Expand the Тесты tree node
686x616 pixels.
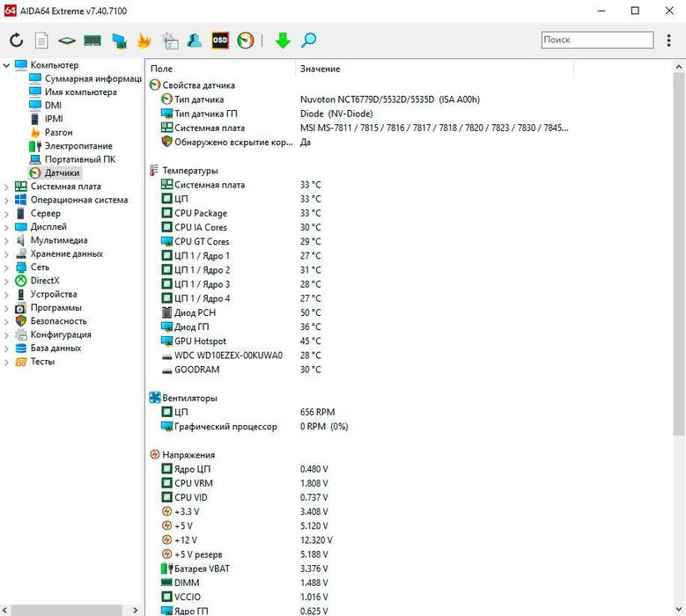6,362
